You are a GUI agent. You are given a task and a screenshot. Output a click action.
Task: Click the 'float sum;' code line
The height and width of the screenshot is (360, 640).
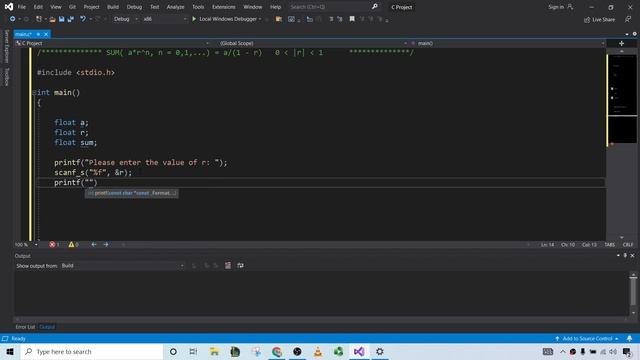click(x=76, y=142)
